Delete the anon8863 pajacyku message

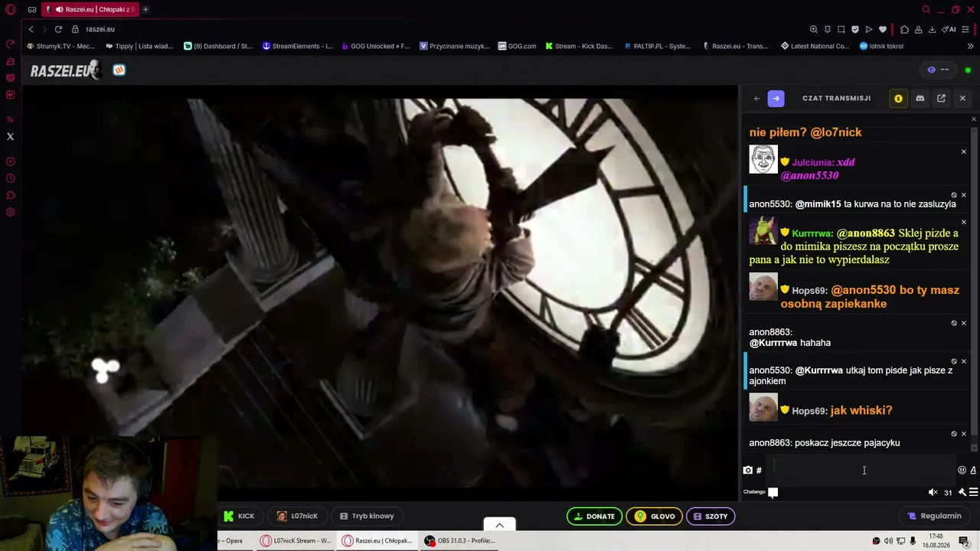tap(964, 434)
